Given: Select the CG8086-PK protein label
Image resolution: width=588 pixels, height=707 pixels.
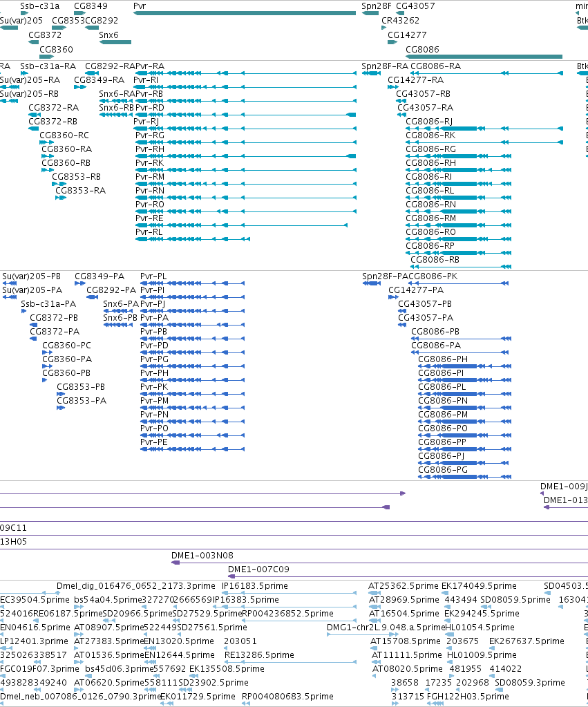Looking at the screenshot, I should [x=433, y=276].
